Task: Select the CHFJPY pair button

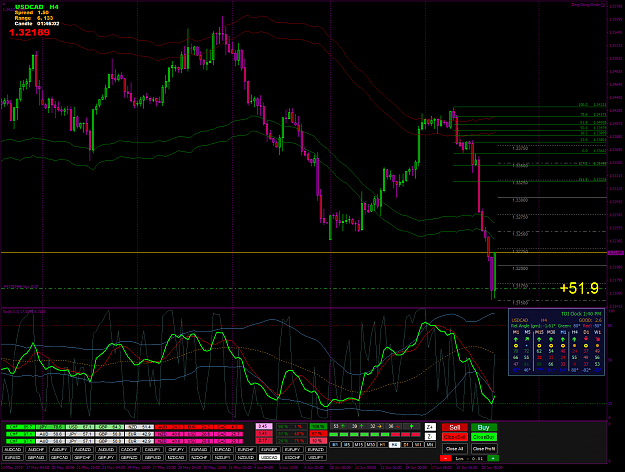Action: [x=176, y=450]
